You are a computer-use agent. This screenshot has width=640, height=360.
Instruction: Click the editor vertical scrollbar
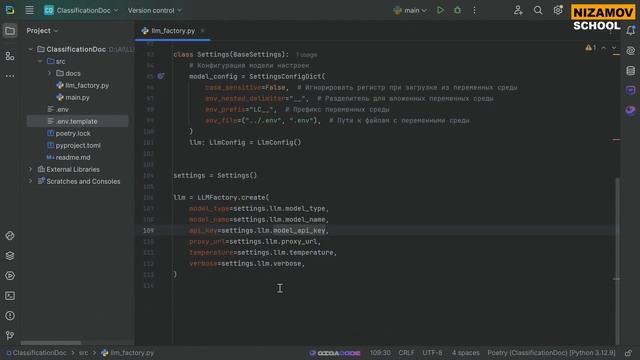pos(617,261)
